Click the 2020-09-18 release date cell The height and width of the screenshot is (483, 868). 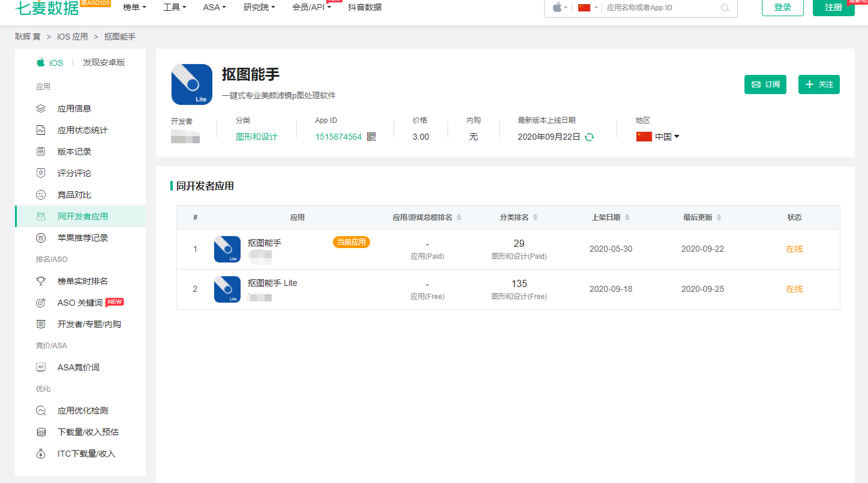[611, 289]
